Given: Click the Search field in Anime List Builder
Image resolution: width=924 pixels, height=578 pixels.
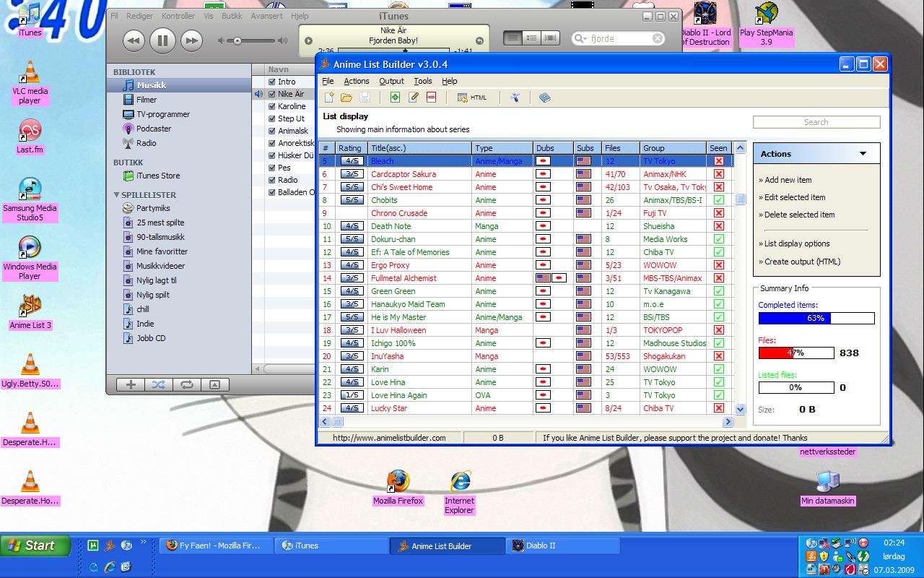Looking at the screenshot, I should point(816,122).
